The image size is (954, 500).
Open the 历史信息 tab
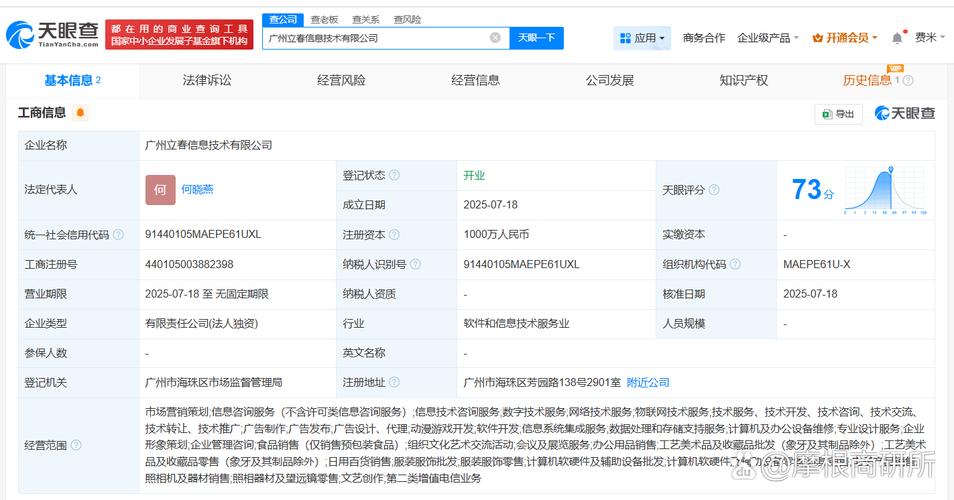tap(867, 80)
